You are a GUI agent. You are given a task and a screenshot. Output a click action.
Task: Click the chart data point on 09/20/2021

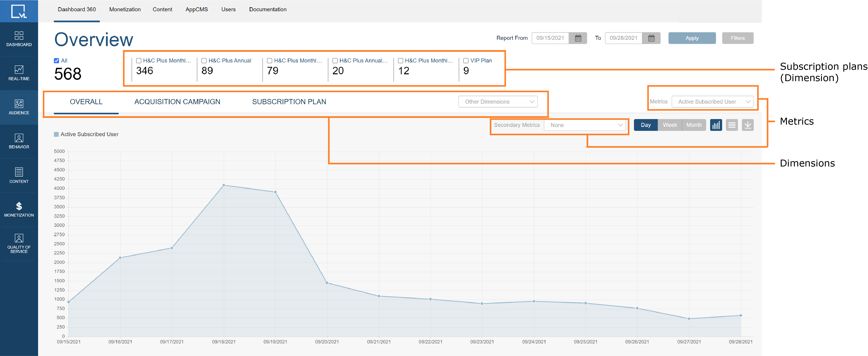pyautogui.click(x=327, y=283)
